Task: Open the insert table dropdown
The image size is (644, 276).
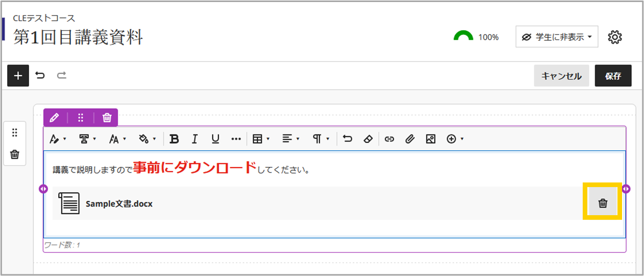Action: coord(261,139)
